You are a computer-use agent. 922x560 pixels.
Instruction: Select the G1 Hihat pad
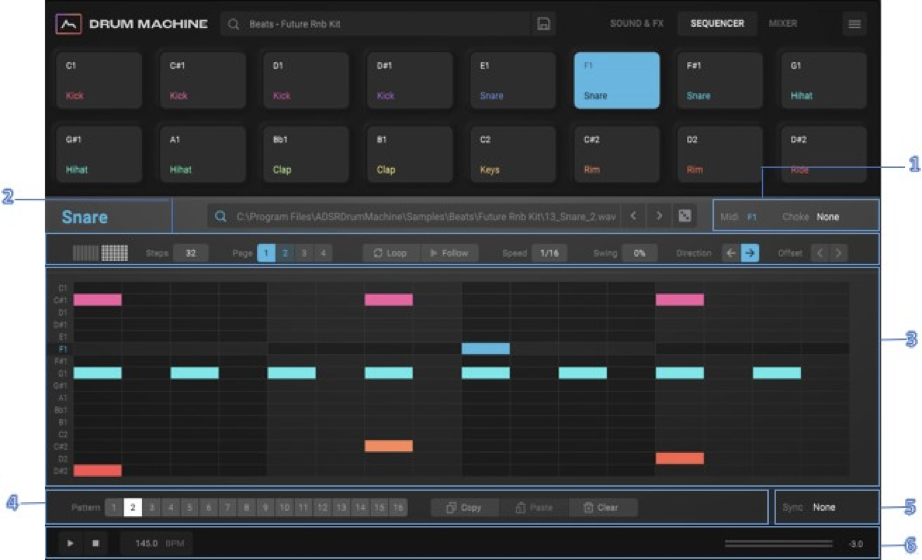tap(823, 80)
